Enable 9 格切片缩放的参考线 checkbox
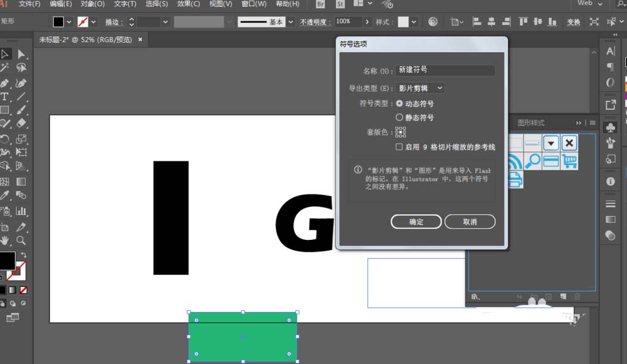The width and height of the screenshot is (627, 364). pyautogui.click(x=399, y=147)
